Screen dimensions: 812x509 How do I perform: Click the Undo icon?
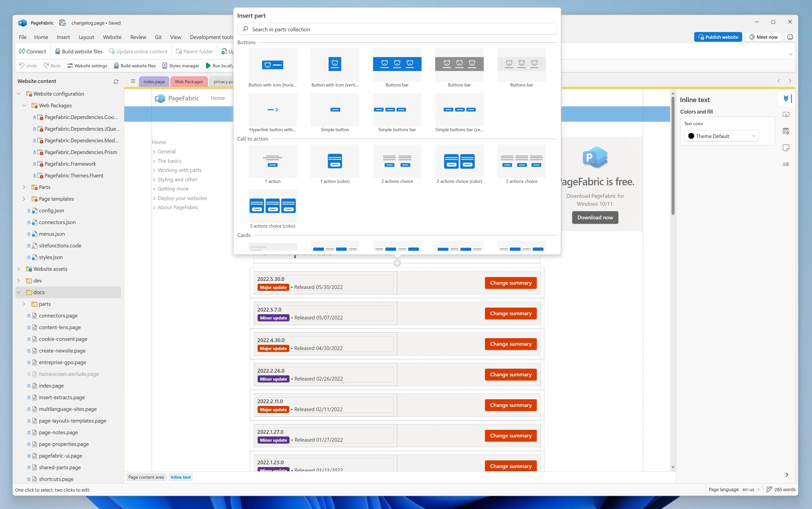pyautogui.click(x=22, y=65)
